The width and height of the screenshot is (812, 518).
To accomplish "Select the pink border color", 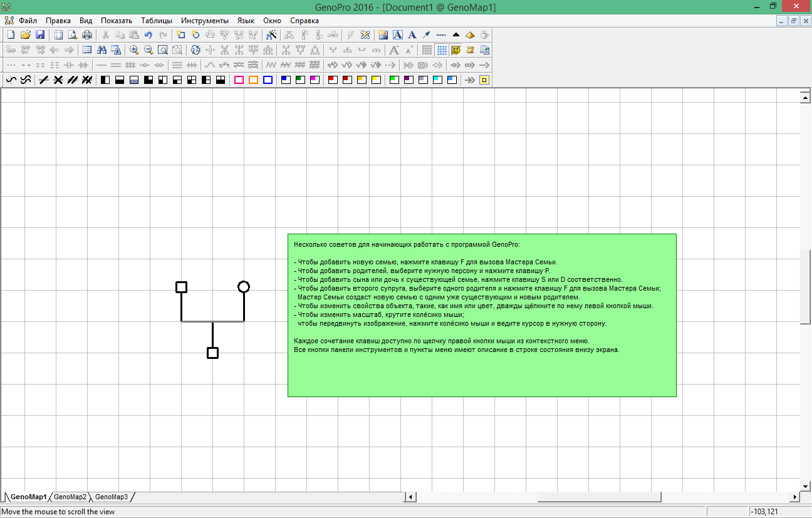I will point(239,80).
